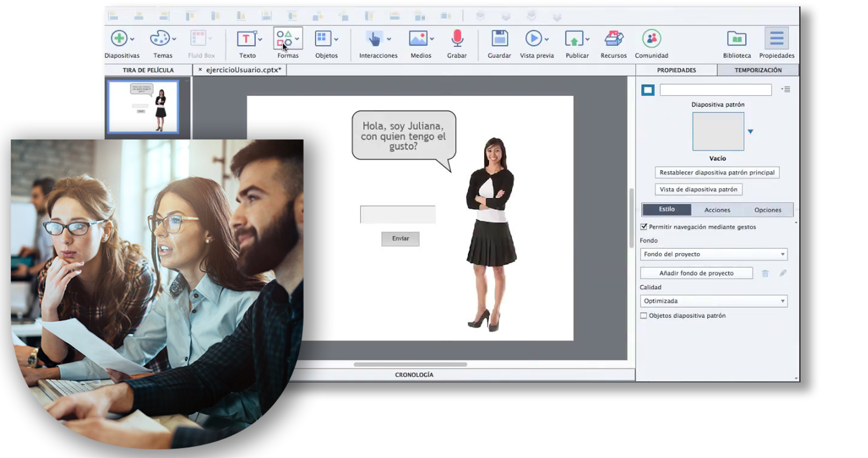868x458 pixels.
Task: Click the Vista previa play icon
Action: [x=533, y=39]
